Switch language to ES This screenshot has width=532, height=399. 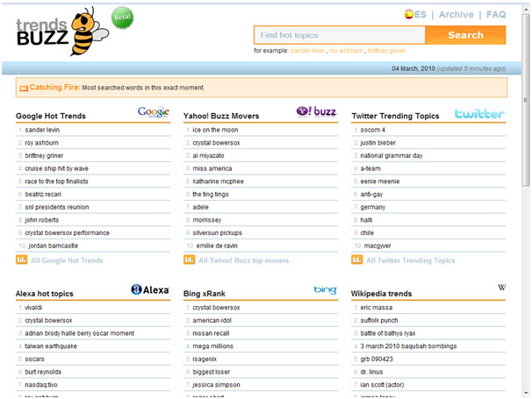420,14
